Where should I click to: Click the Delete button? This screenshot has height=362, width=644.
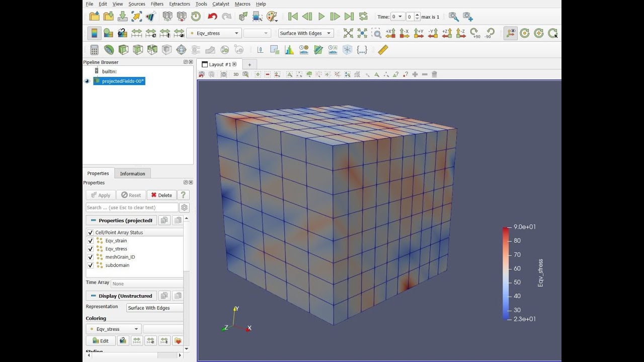point(162,195)
